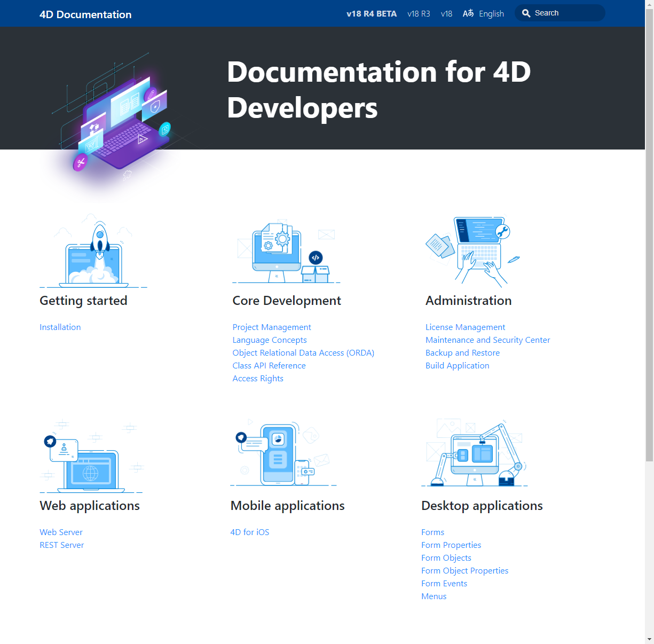Click the Administration laptop illustration
Image resolution: width=654 pixels, height=644 pixels.
click(x=472, y=250)
